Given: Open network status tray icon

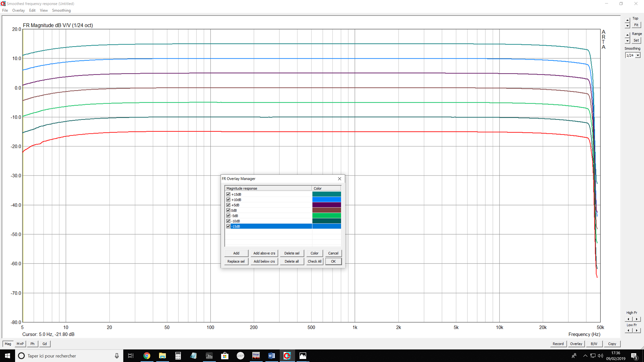Looking at the screenshot, I should coord(593,356).
